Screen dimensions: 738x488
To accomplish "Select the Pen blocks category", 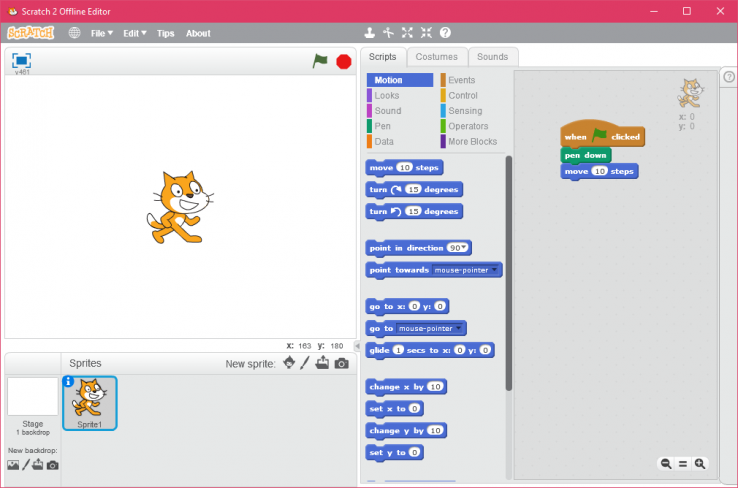I will coord(383,126).
